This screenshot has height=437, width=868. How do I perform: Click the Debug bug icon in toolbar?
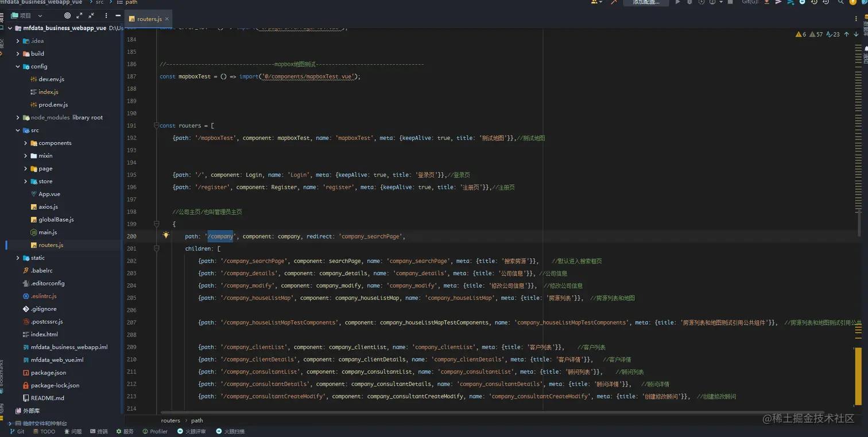[x=689, y=2]
